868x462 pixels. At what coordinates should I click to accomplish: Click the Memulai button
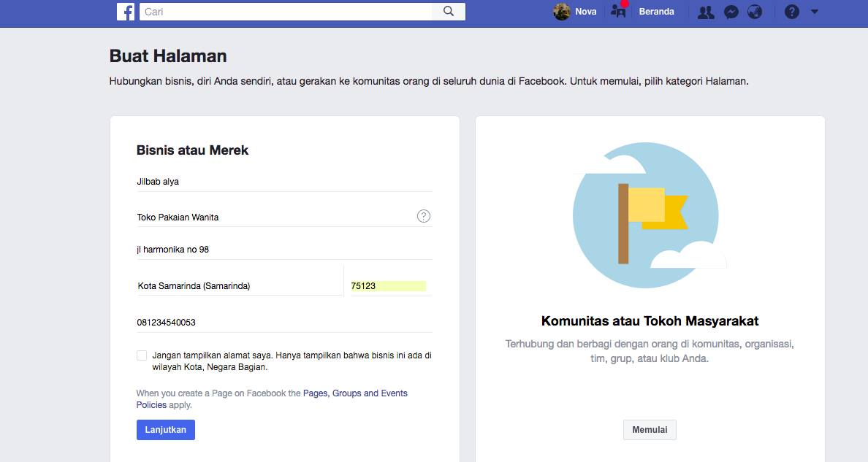649,429
